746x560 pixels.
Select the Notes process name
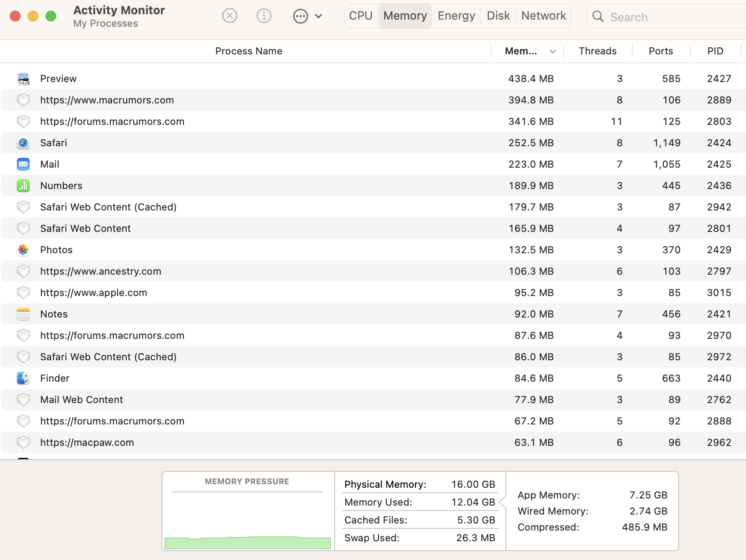(x=54, y=314)
